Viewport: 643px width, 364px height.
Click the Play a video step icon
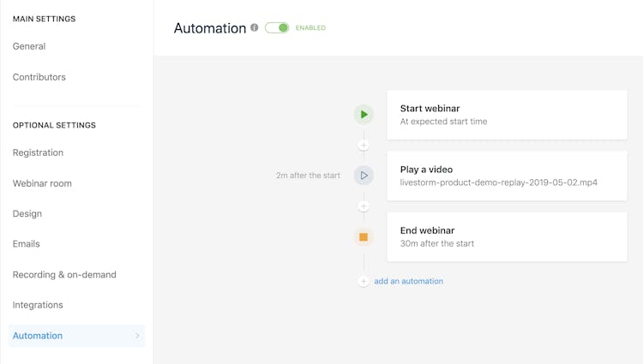click(x=364, y=176)
